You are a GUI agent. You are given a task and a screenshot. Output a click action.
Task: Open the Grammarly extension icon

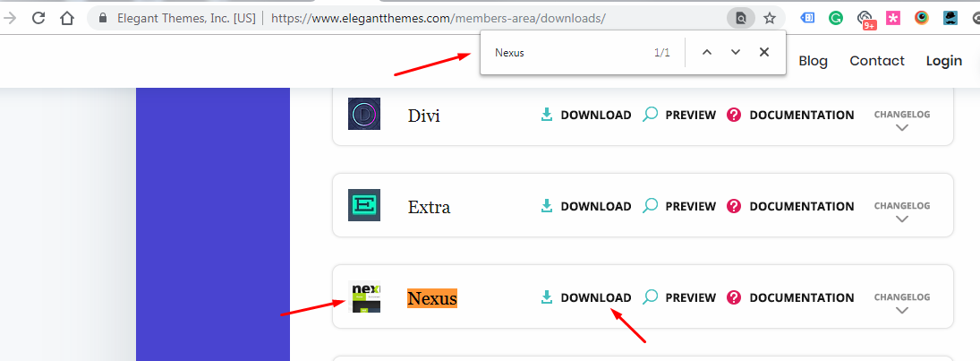tap(836, 18)
